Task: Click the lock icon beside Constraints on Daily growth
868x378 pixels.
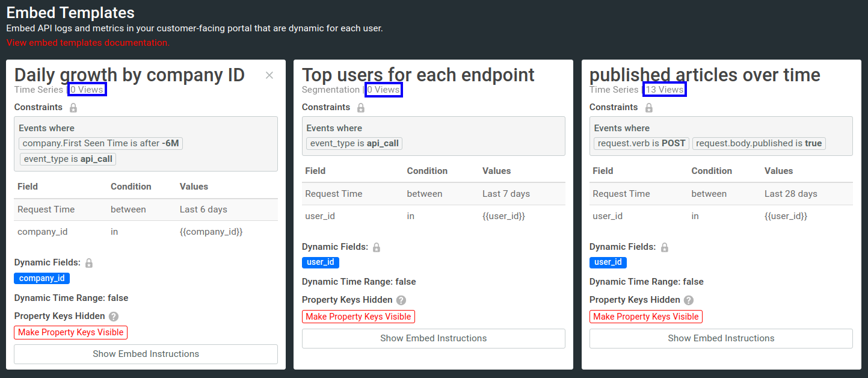Action: tap(72, 107)
